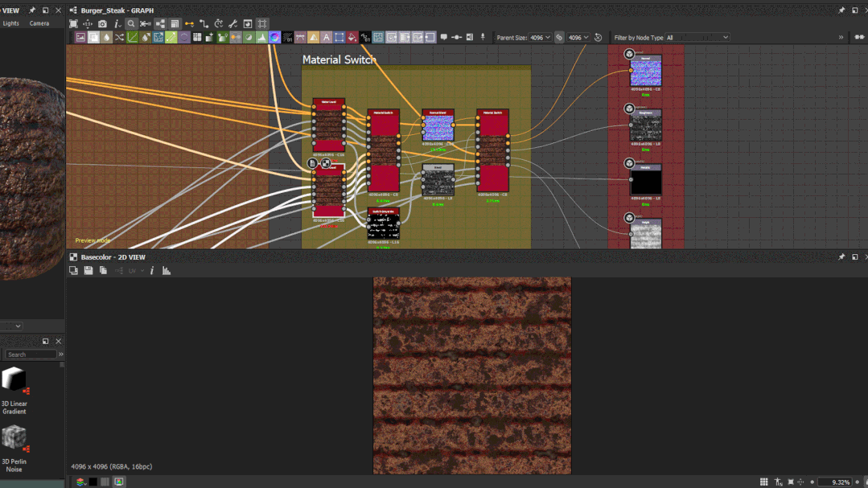Click the gray background swatch in 2D view footer
868x488 pixels.
(x=105, y=482)
